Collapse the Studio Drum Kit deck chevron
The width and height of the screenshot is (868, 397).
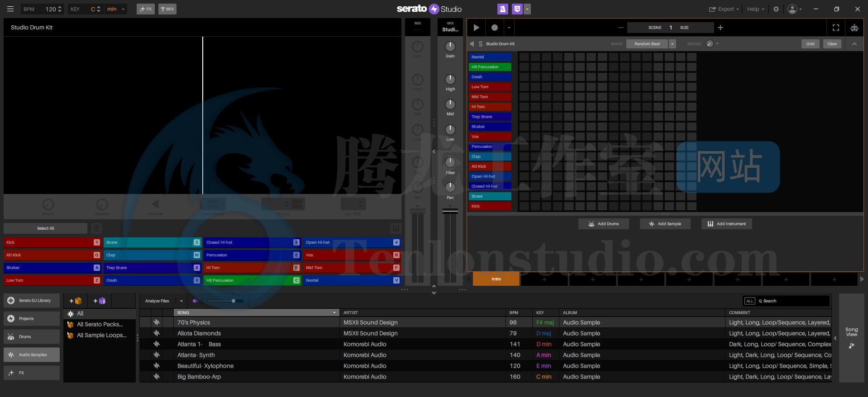coord(854,44)
